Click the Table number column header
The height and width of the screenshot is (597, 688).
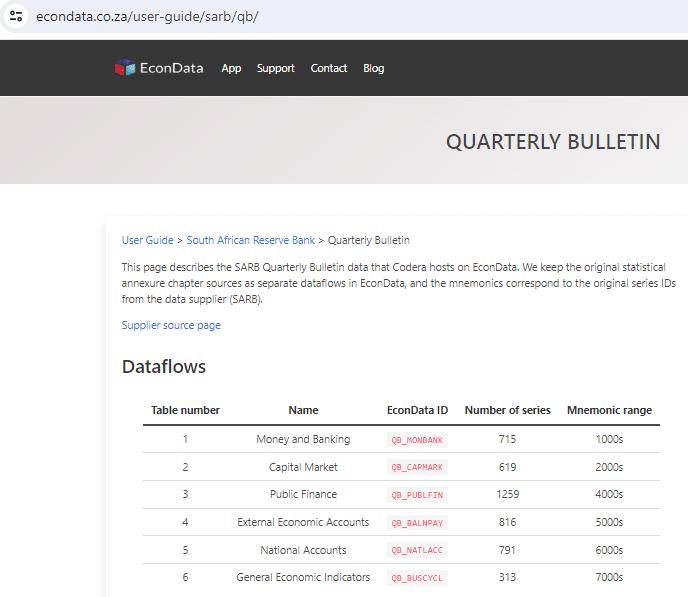[185, 410]
